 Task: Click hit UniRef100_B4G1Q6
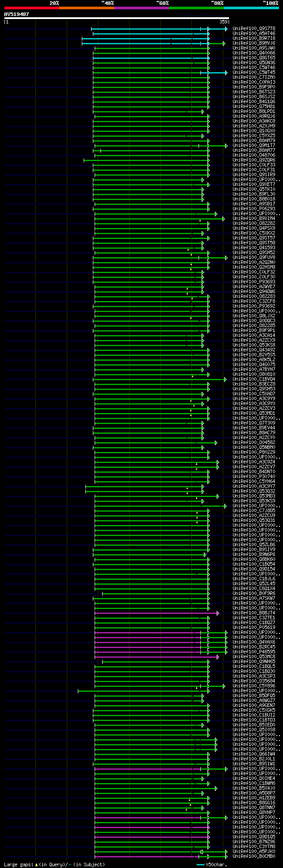click(254, 102)
